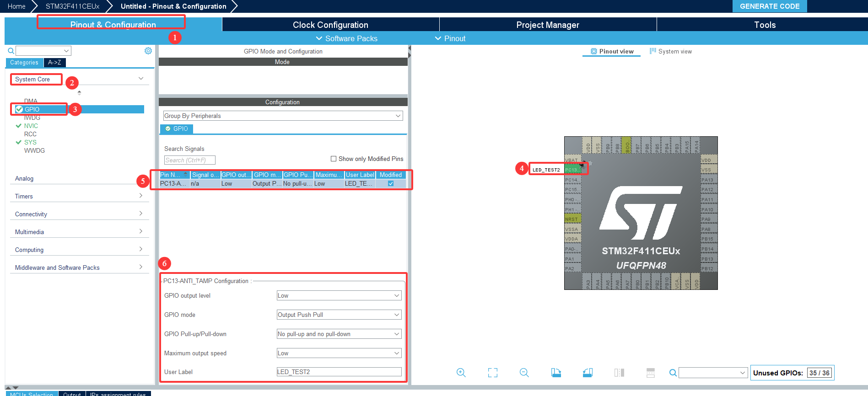This screenshot has width=868, height=396.
Task: Click the PC14 pin on the chip
Action: point(572,180)
